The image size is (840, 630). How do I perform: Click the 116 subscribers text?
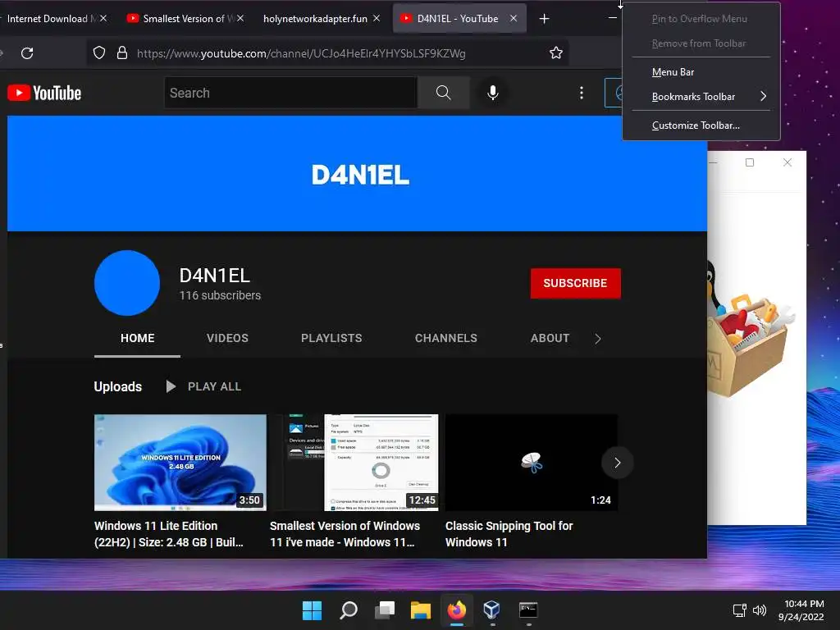(x=220, y=295)
